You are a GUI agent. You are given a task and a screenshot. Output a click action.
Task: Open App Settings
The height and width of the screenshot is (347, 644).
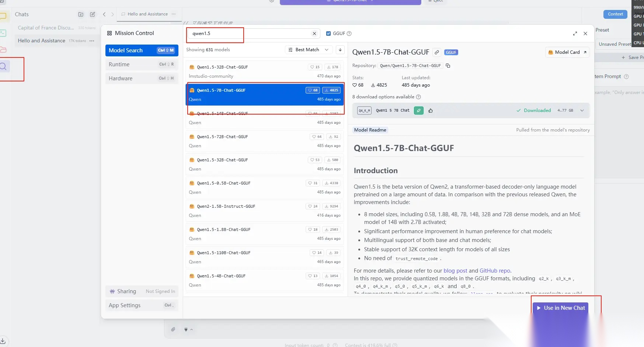(142, 305)
